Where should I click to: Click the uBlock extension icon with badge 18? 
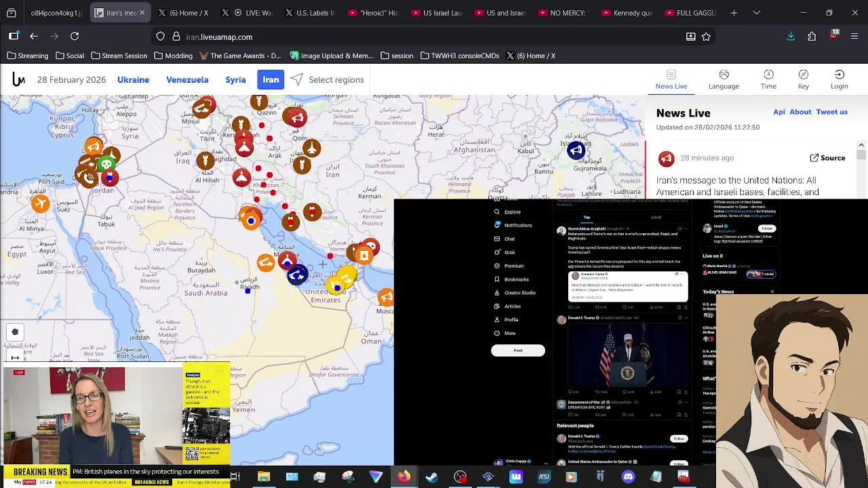(833, 36)
